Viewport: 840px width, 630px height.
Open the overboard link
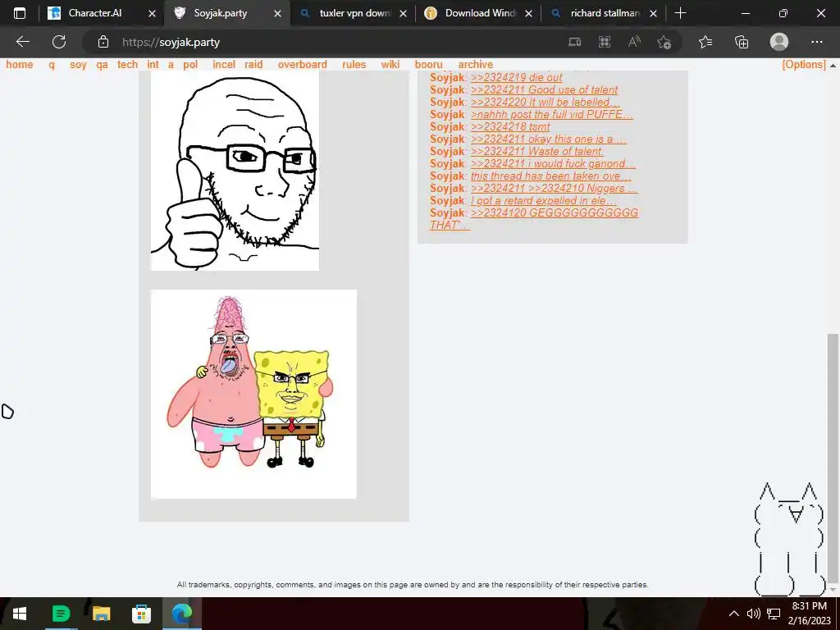click(x=302, y=64)
